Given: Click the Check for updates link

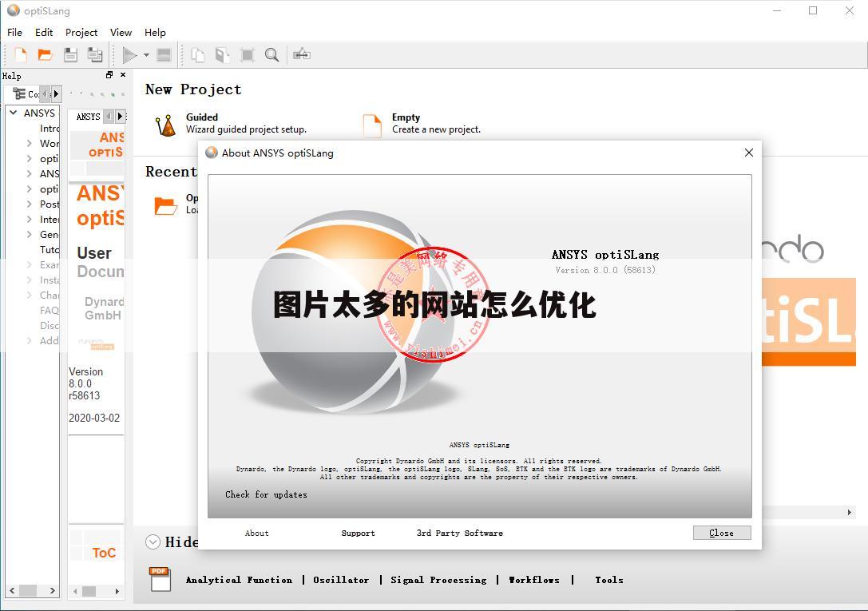Looking at the screenshot, I should (266, 494).
